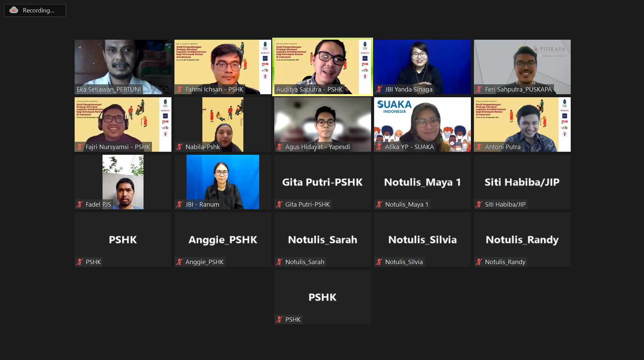Select Atika YP - SUAKA video tile
Screen dimensions: 644x360
pyautogui.click(x=422, y=124)
